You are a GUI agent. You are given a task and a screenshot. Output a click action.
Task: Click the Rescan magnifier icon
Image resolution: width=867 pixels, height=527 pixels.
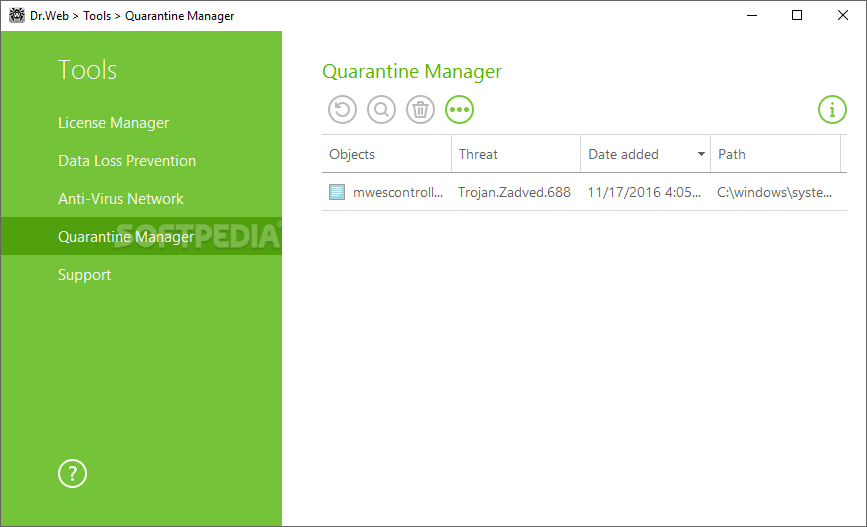pos(382,109)
